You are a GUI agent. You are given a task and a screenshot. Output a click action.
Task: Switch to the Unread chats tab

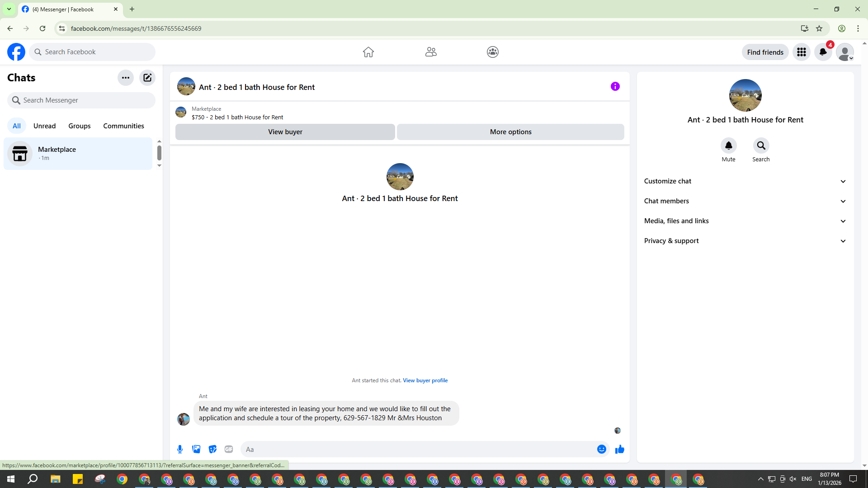[44, 126]
